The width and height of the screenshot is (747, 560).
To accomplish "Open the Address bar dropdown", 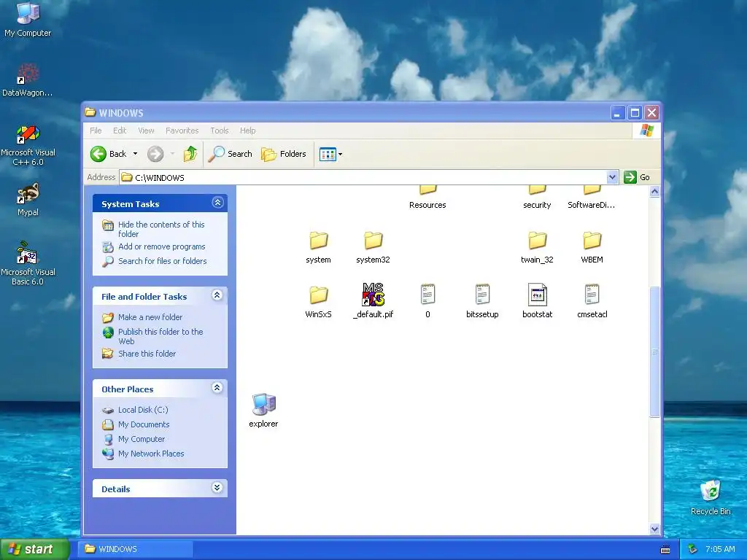I will (x=612, y=178).
